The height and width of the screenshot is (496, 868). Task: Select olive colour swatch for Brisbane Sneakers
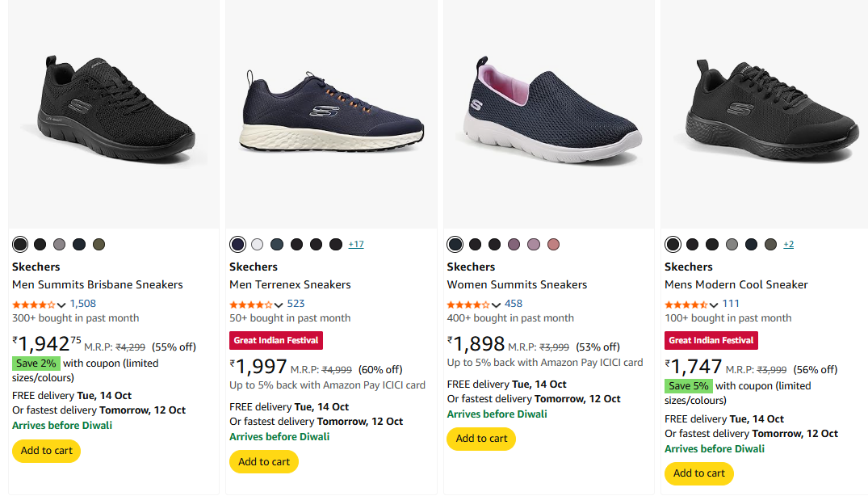pos(99,245)
